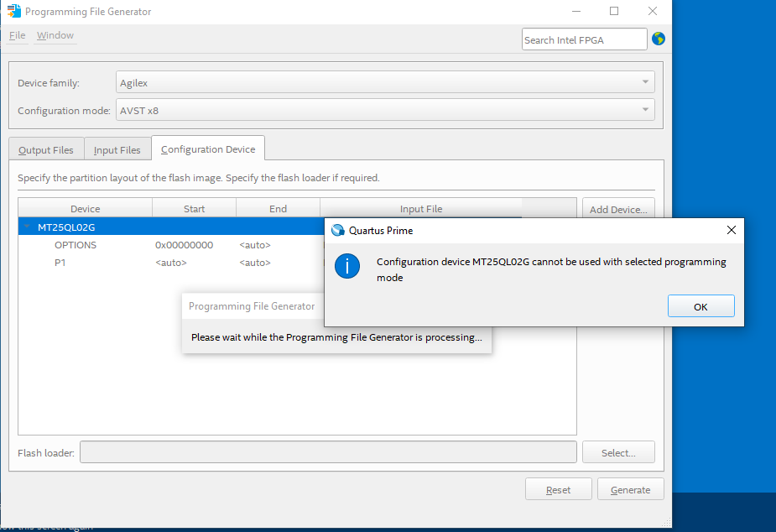Image resolution: width=776 pixels, height=532 pixels.
Task: Select the OPTIONS partition row
Action: point(171,245)
